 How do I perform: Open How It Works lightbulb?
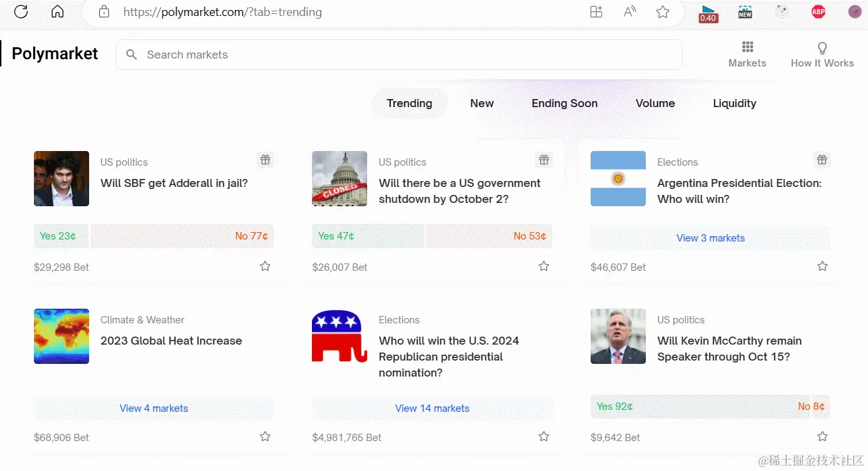(822, 54)
